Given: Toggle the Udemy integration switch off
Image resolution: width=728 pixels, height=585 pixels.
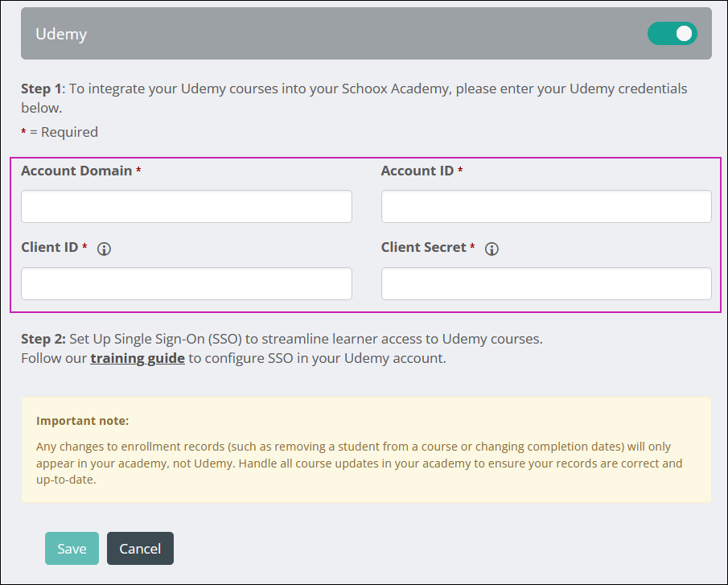Looking at the screenshot, I should click(x=672, y=34).
